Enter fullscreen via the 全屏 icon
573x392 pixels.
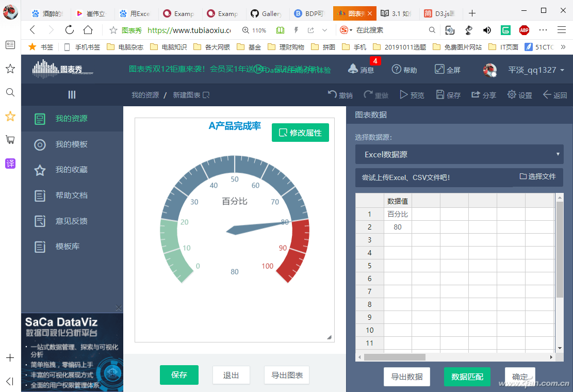click(439, 69)
